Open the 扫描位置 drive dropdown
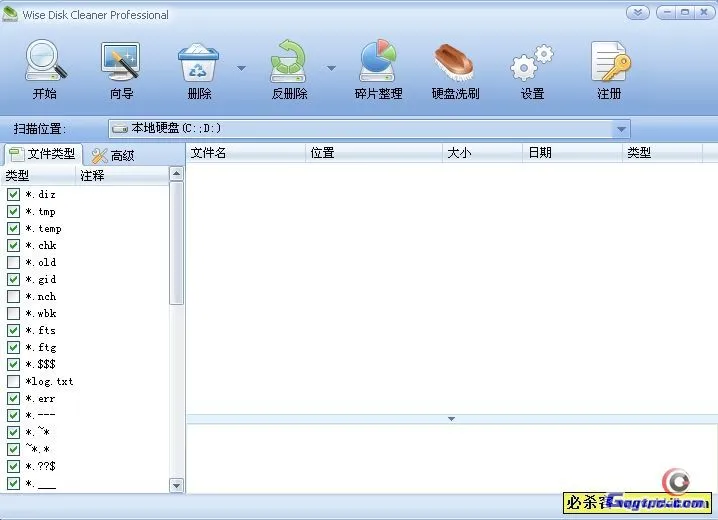 [621, 129]
